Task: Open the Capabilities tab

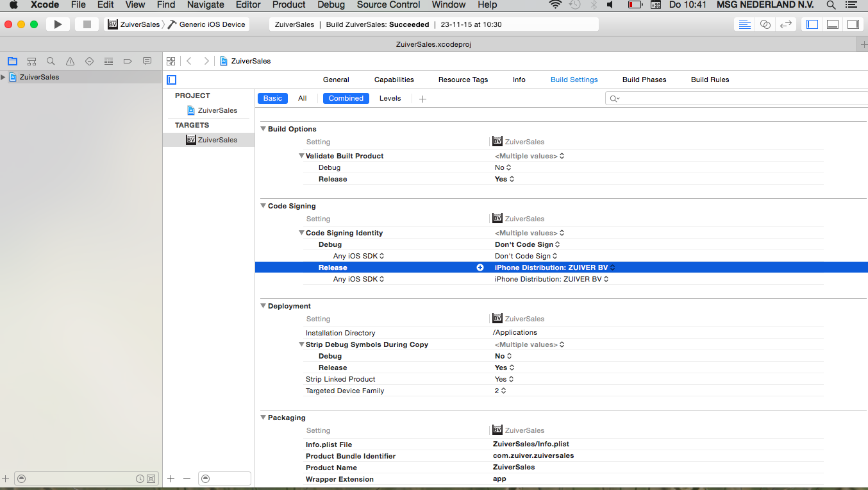Action: [x=394, y=80]
